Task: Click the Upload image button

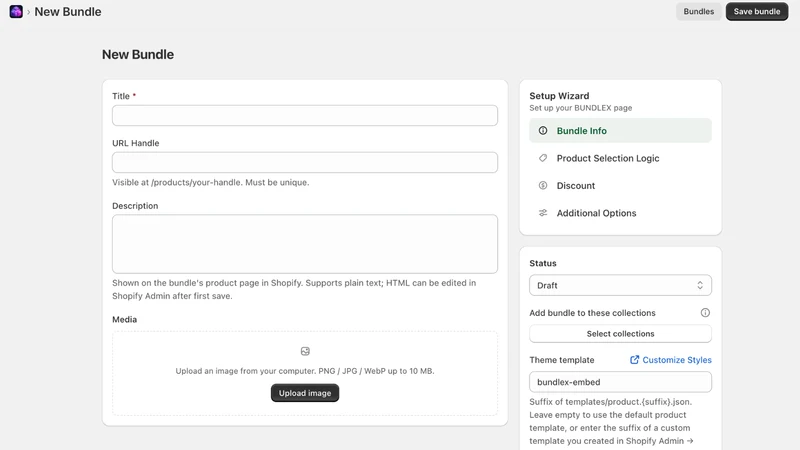Action: pos(305,393)
